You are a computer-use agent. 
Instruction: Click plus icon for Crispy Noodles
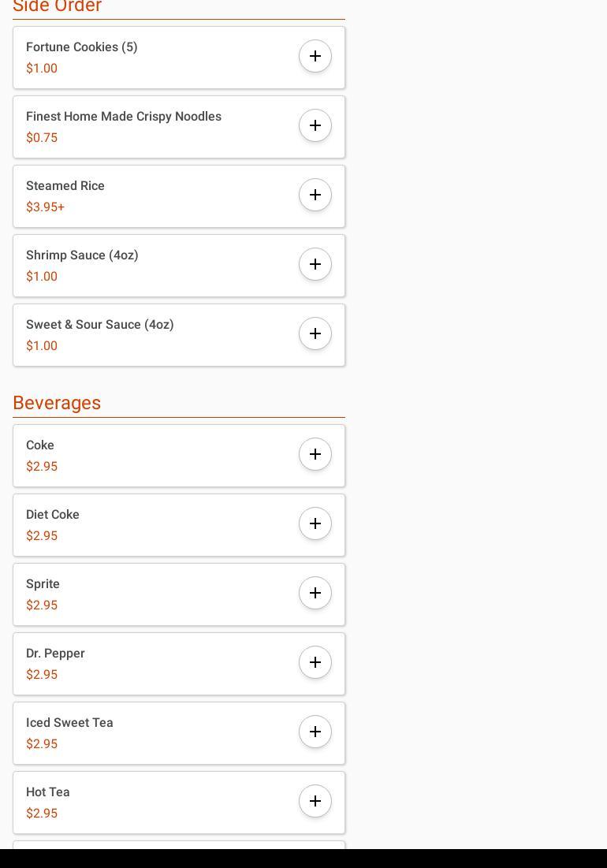click(x=315, y=125)
